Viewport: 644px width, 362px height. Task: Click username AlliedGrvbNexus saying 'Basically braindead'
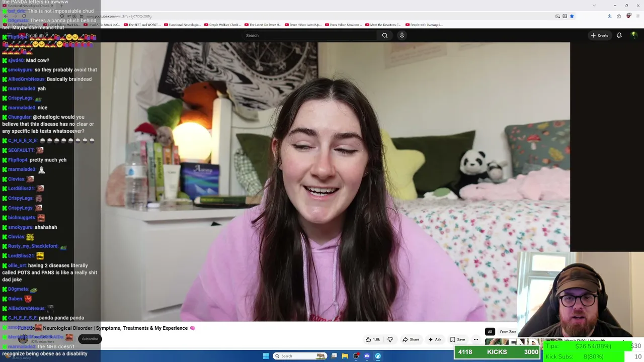26,79
